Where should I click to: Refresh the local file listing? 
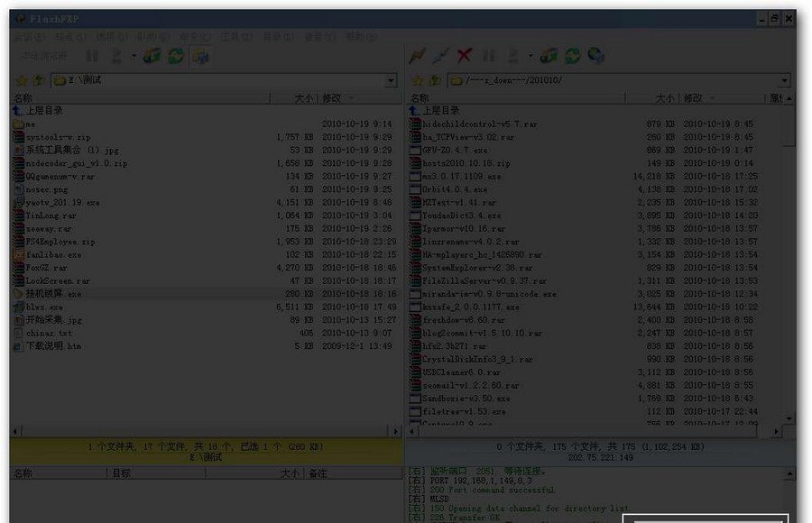pos(176,56)
